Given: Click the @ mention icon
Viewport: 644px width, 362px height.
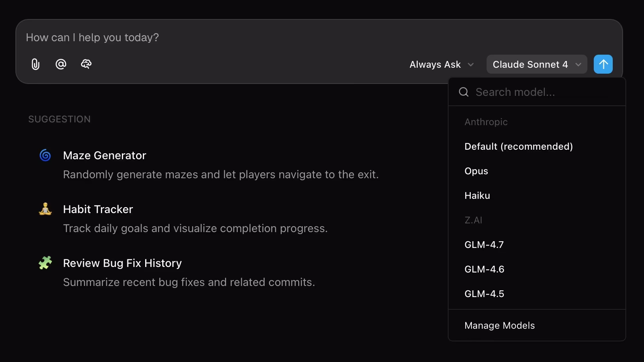Looking at the screenshot, I should [61, 64].
